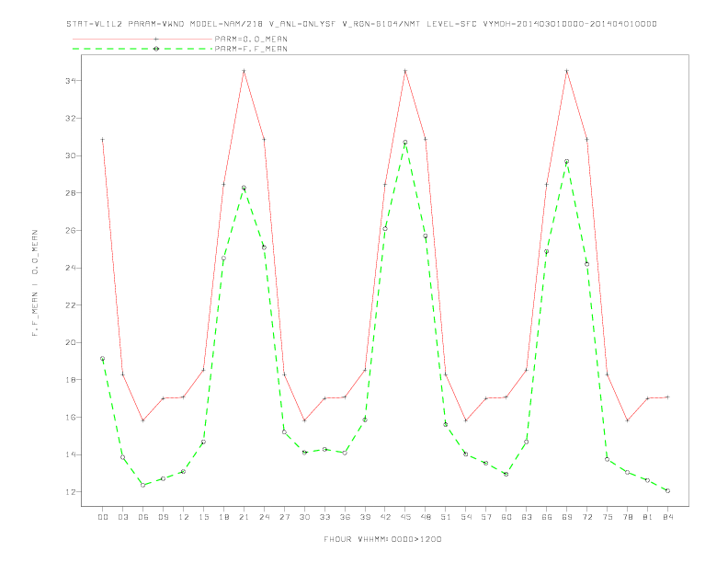Select red plus data point at hour 69
Screen dimensions: 728x563
click(x=566, y=71)
